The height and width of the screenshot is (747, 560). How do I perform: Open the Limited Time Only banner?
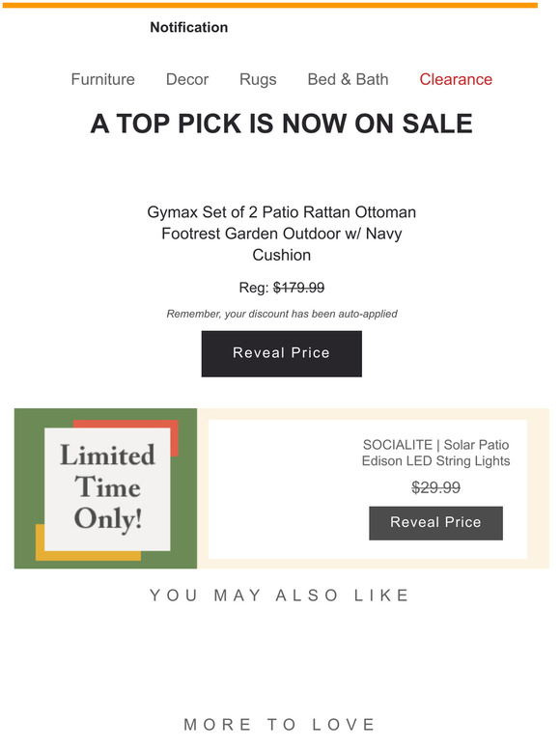[x=106, y=488]
